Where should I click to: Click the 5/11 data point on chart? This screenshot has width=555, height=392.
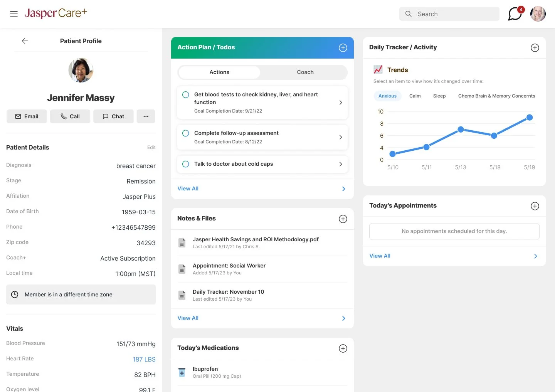[426, 147]
